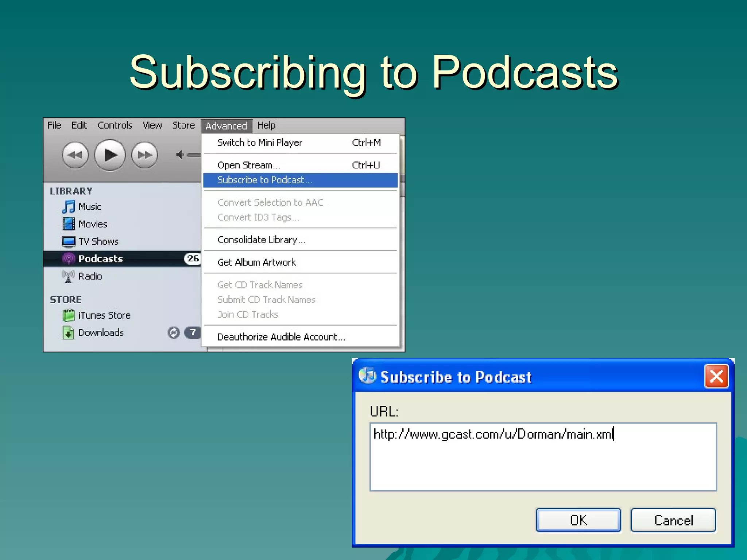This screenshot has height=560, width=747.
Task: Click the Play button in iTunes
Action: tap(110, 155)
